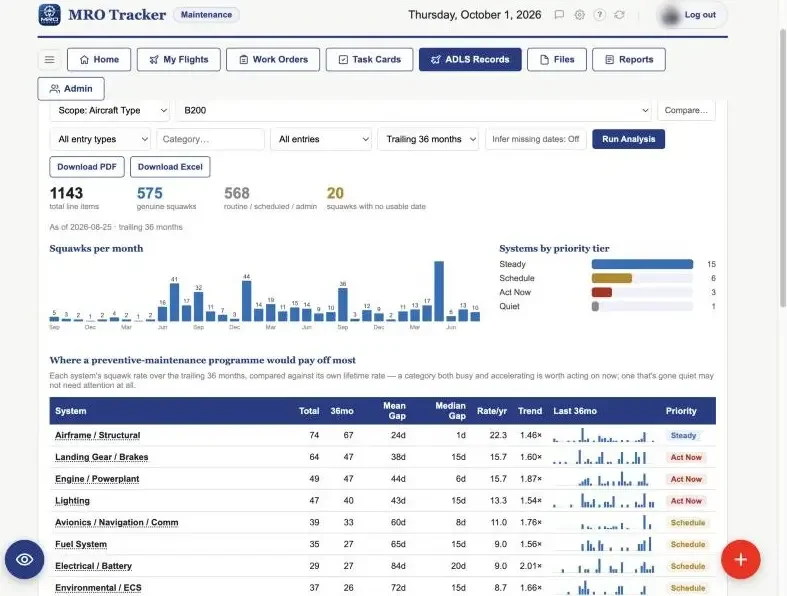Open the Trailing 36 months dropdown
The height and width of the screenshot is (596, 787).
[x=429, y=139]
